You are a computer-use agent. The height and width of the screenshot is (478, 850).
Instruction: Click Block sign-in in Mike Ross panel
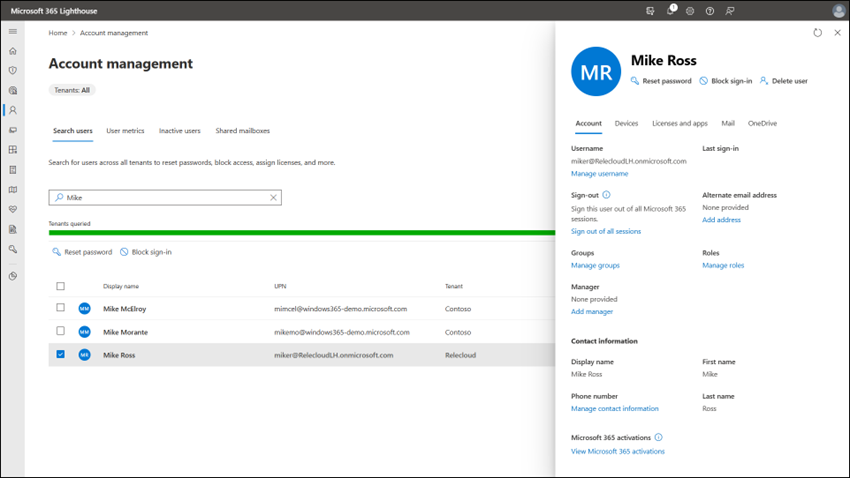pos(725,81)
